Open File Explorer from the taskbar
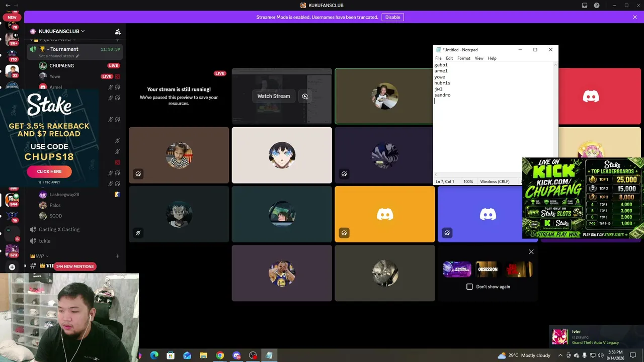644x362 pixels. [x=203, y=355]
